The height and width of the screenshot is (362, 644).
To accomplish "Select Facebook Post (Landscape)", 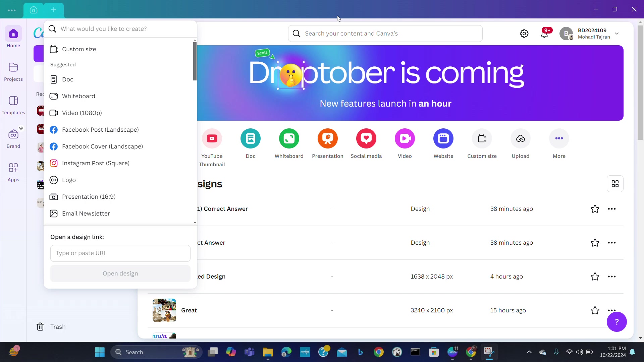I will [120, 130].
